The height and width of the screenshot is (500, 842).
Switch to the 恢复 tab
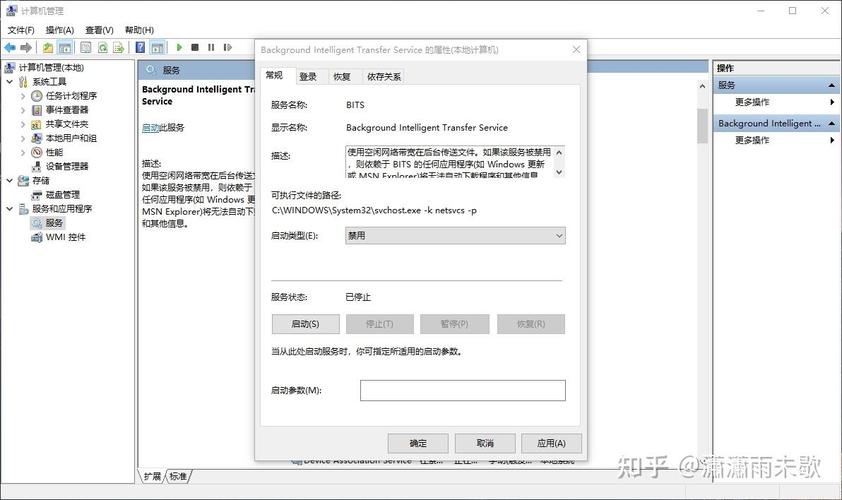click(x=342, y=77)
